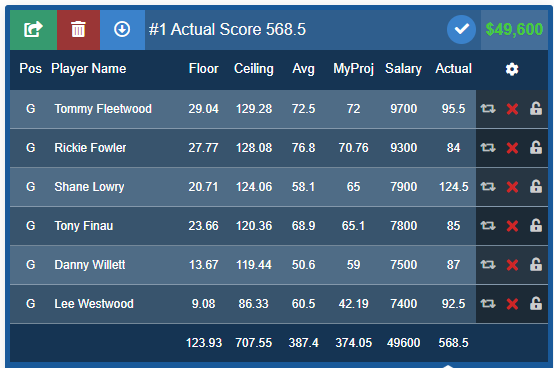
Task: Lock Tommy Fleetwood in lineup
Action: pyautogui.click(x=536, y=108)
